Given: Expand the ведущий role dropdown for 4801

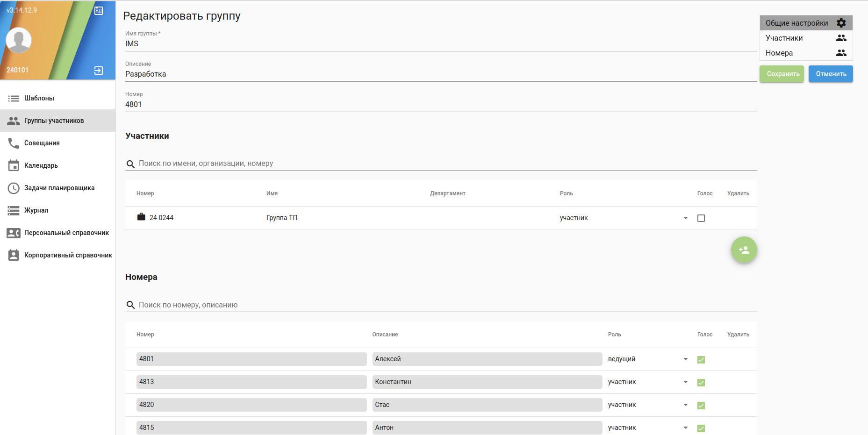Looking at the screenshot, I should (x=686, y=359).
